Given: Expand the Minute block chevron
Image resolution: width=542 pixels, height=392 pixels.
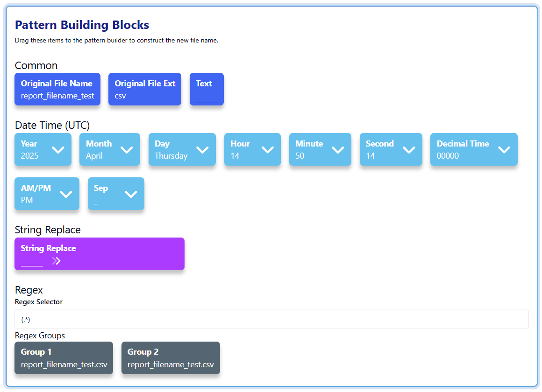Looking at the screenshot, I should pyautogui.click(x=338, y=150).
